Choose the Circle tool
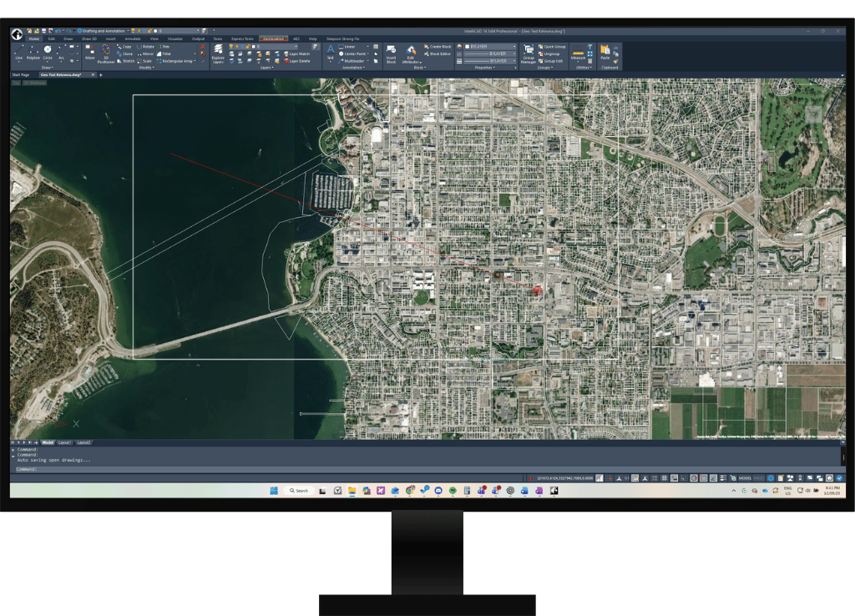Screen dimensions: 855x616 pos(48,52)
